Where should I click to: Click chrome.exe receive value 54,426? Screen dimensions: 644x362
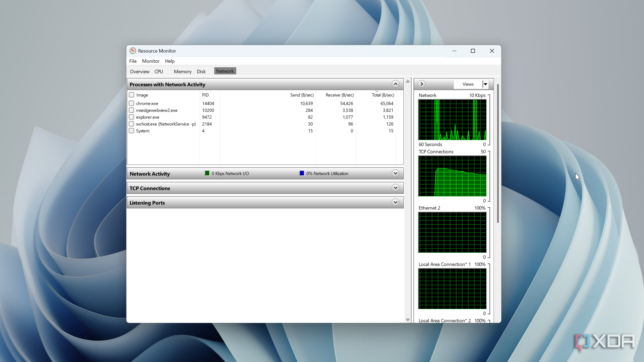click(347, 104)
